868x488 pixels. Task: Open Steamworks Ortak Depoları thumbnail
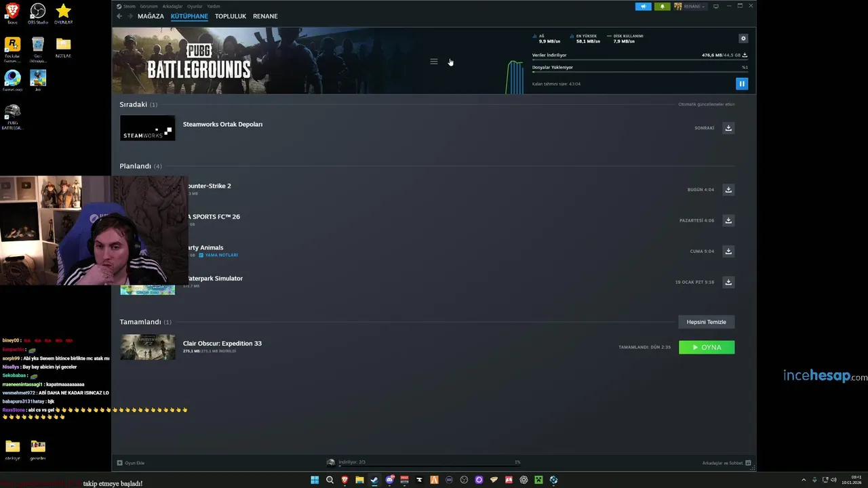click(147, 128)
